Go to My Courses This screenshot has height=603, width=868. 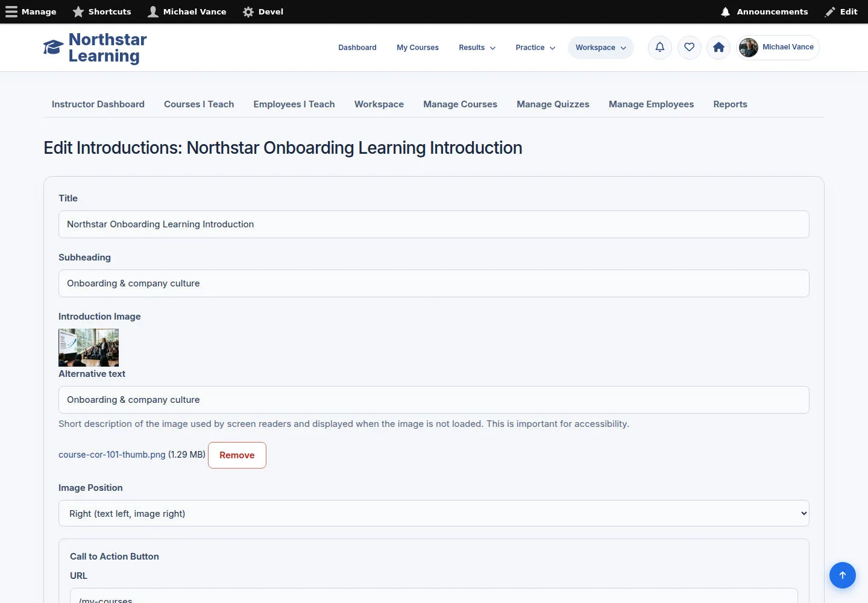tap(418, 48)
